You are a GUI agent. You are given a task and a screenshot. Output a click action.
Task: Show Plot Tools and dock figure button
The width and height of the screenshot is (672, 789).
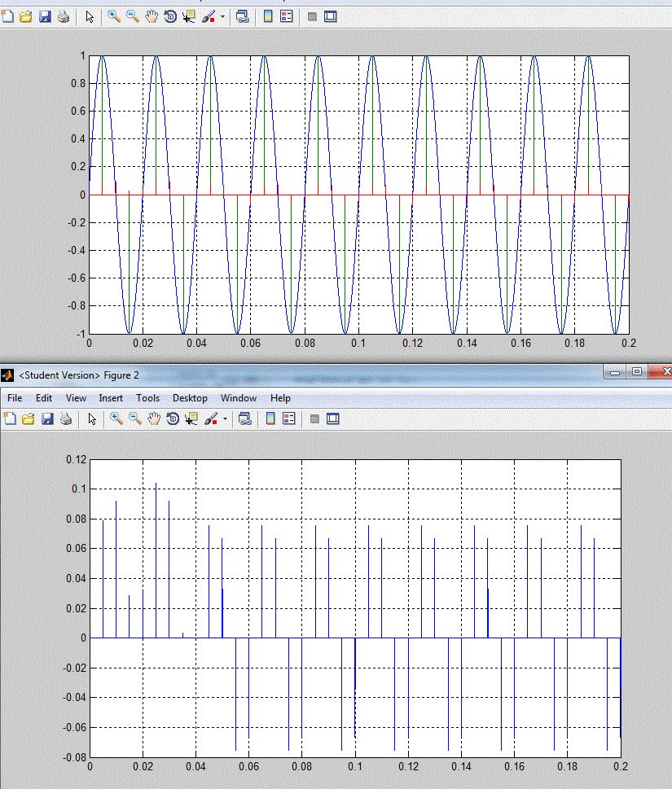click(x=332, y=419)
